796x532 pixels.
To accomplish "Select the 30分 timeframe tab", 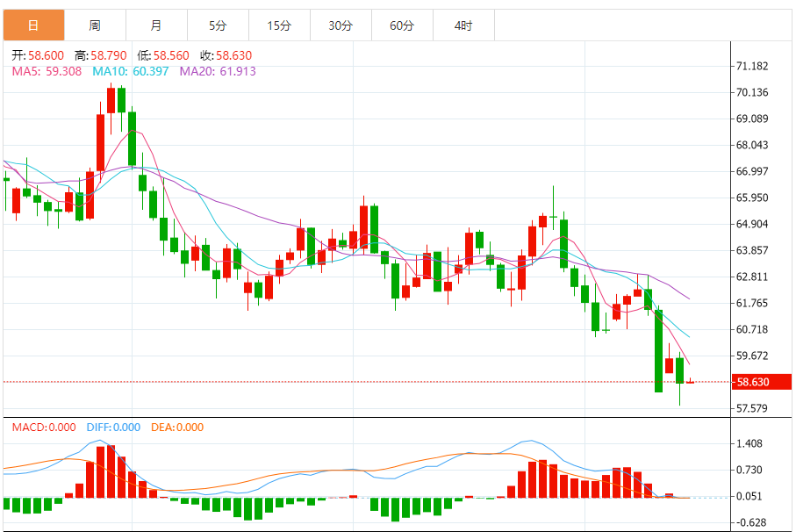I will [x=341, y=25].
